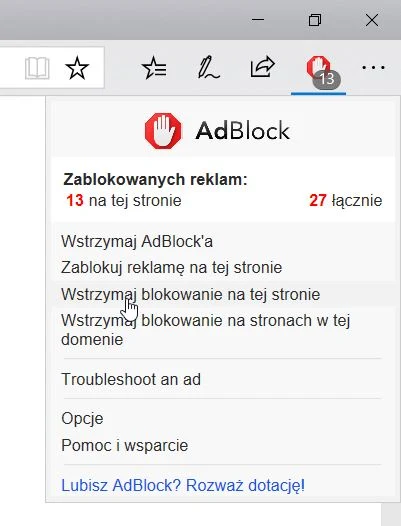Click the Share page icon
The width and height of the screenshot is (401, 526).
click(x=263, y=67)
